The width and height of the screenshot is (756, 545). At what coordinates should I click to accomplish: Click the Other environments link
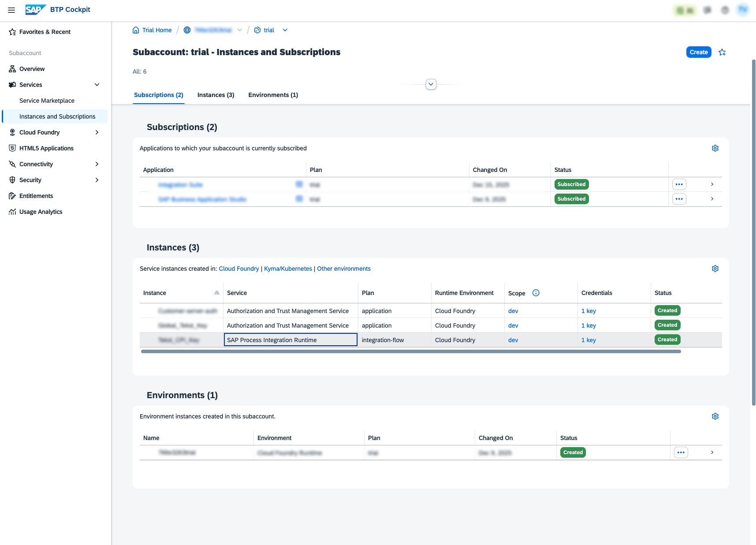pos(344,269)
